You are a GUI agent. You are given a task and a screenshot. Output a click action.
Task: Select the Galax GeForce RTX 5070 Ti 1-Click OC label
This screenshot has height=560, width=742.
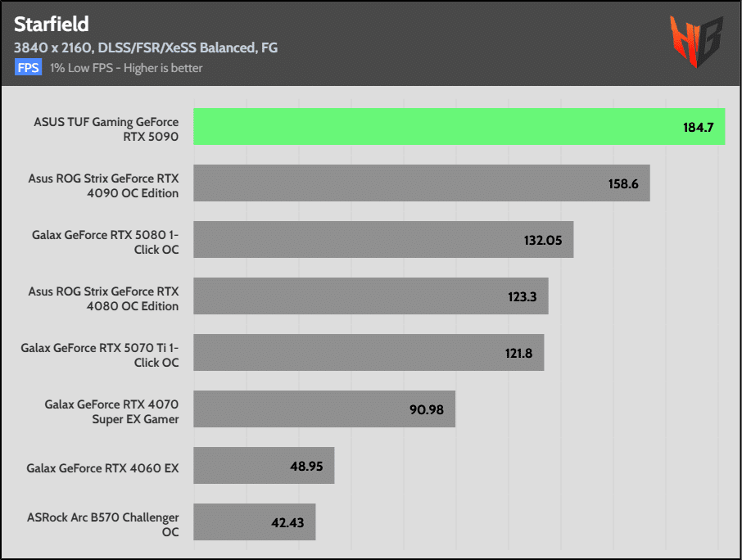pyautogui.click(x=99, y=355)
